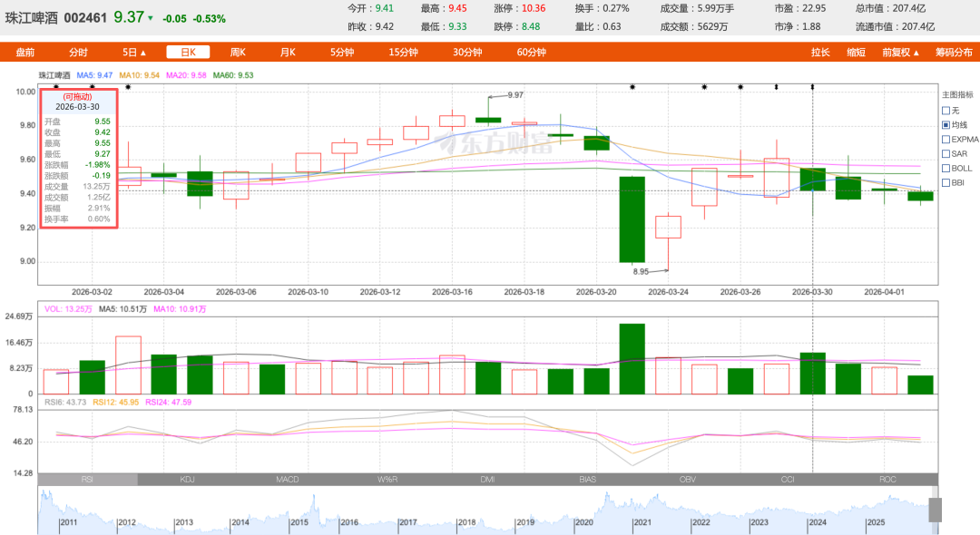Select the RSI indicator tab

(87, 480)
